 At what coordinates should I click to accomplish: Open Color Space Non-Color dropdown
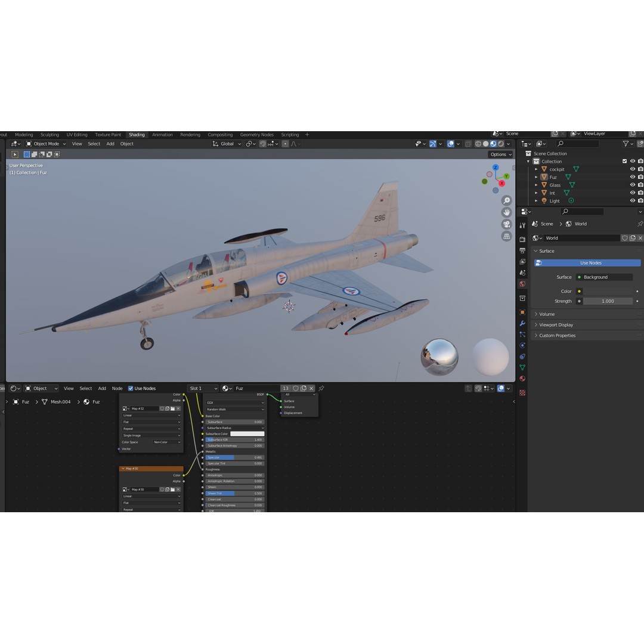click(x=167, y=442)
